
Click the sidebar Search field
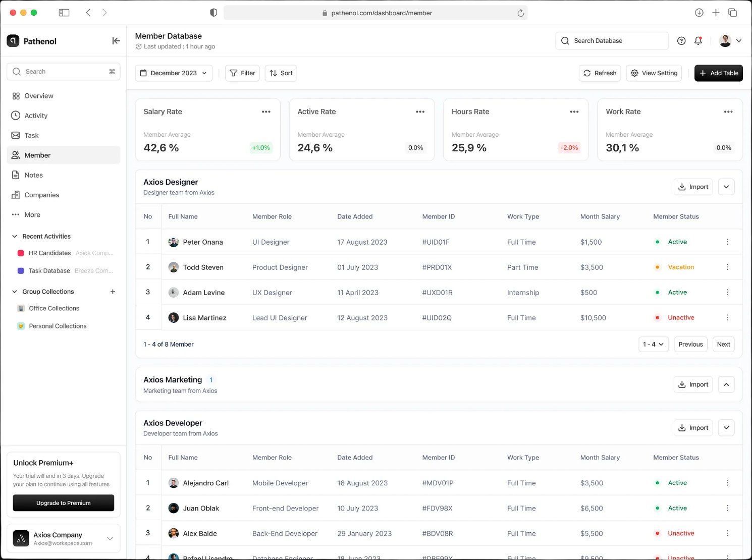point(64,72)
